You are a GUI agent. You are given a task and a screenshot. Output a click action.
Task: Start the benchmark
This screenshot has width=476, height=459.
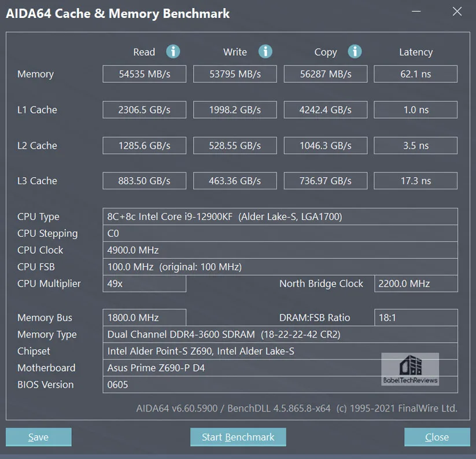(238, 437)
